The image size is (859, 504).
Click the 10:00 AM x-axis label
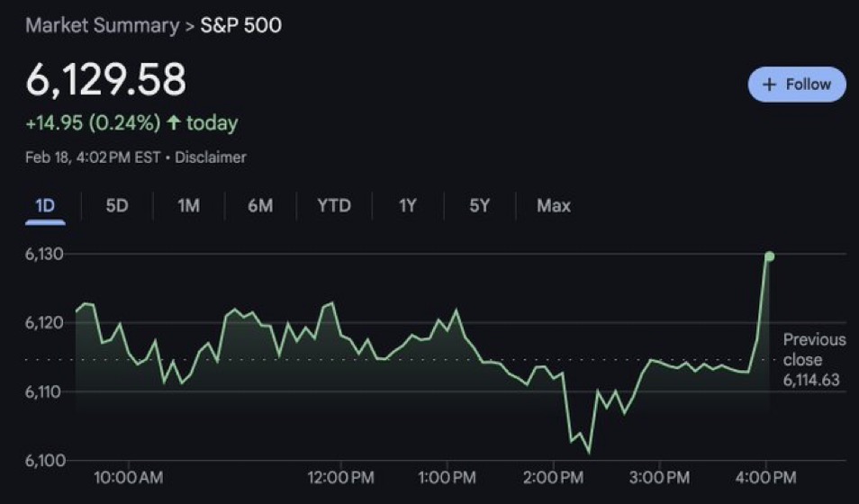coord(128,478)
